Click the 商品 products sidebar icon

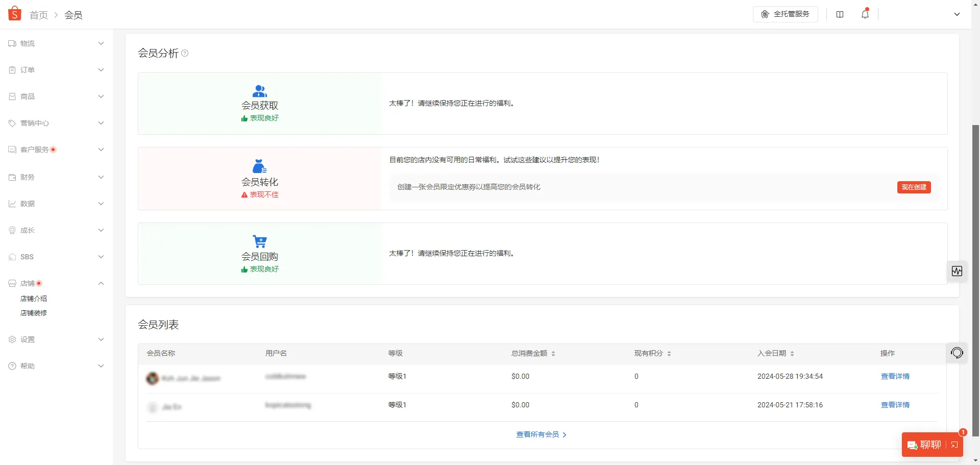pos(12,96)
